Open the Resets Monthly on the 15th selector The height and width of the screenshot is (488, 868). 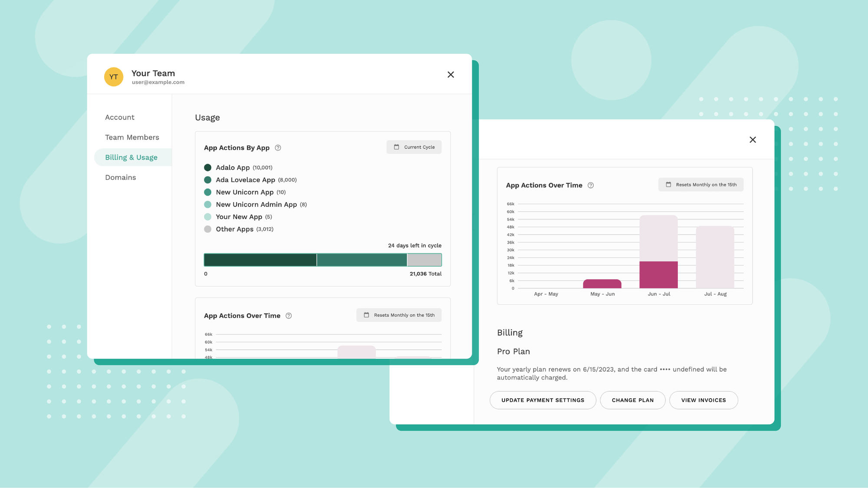pyautogui.click(x=398, y=315)
